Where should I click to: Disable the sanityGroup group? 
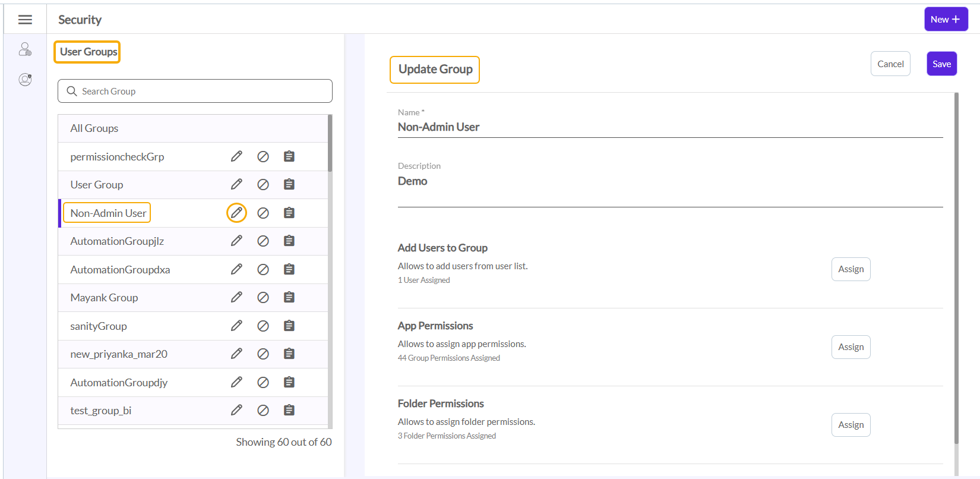click(x=263, y=326)
